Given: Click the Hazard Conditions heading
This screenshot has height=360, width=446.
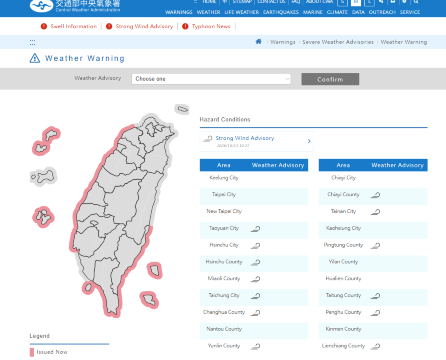Looking at the screenshot, I should 225,119.
